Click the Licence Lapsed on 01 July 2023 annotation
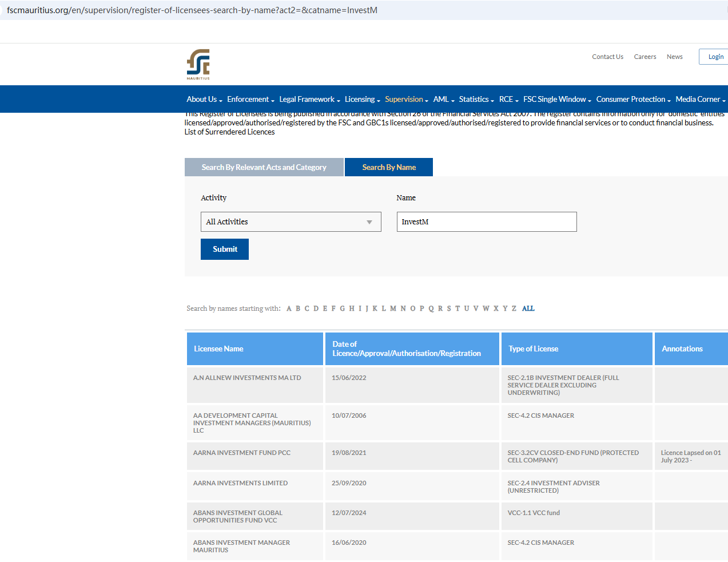 tap(691, 457)
